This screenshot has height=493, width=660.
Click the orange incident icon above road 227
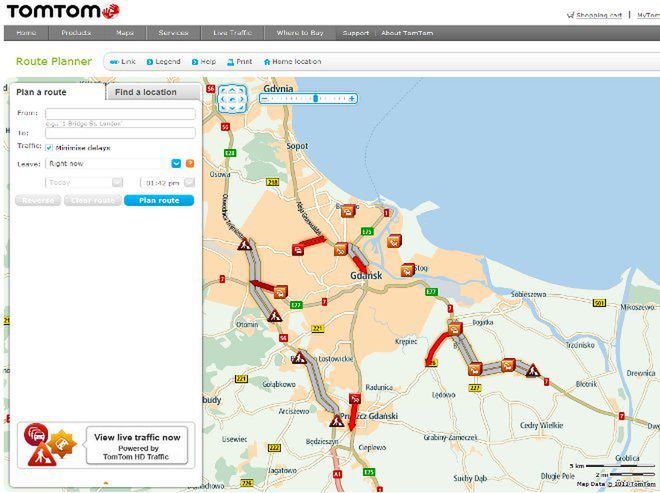(475, 369)
